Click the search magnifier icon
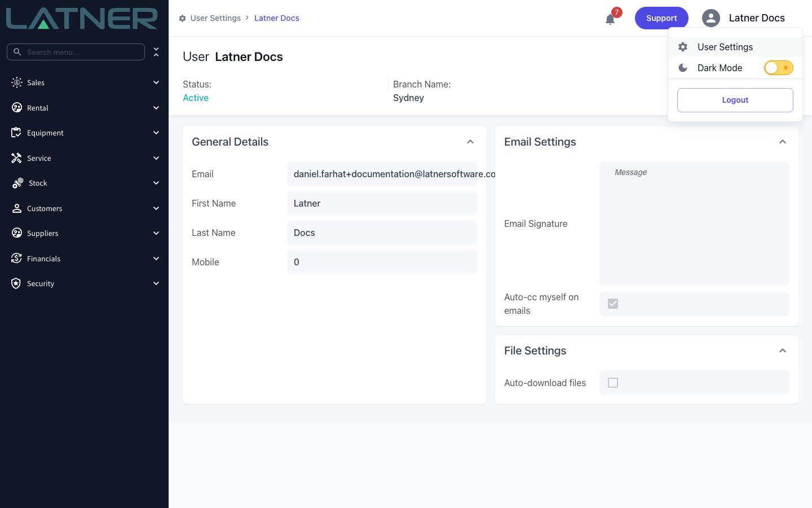The width and height of the screenshot is (812, 508). 17,52
